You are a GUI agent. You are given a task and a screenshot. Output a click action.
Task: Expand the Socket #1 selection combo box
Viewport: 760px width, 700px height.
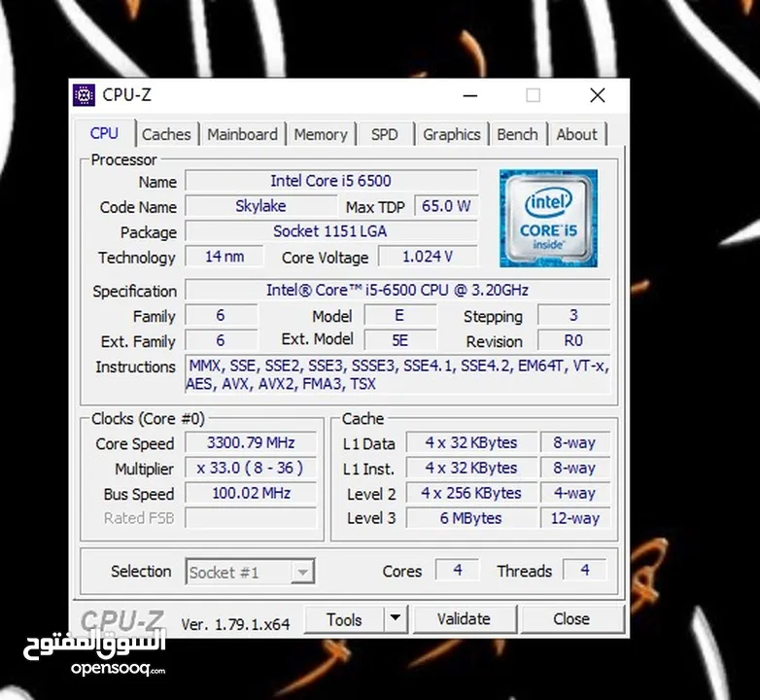point(250,572)
